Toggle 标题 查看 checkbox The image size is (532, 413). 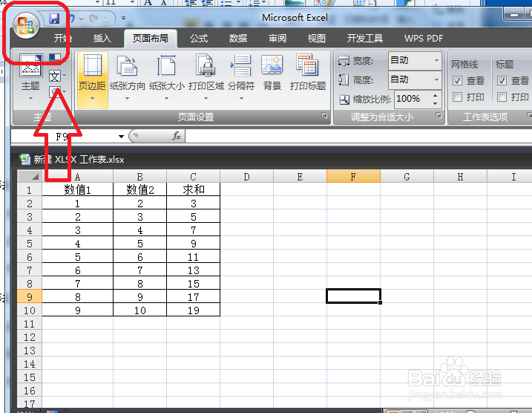[x=502, y=80]
